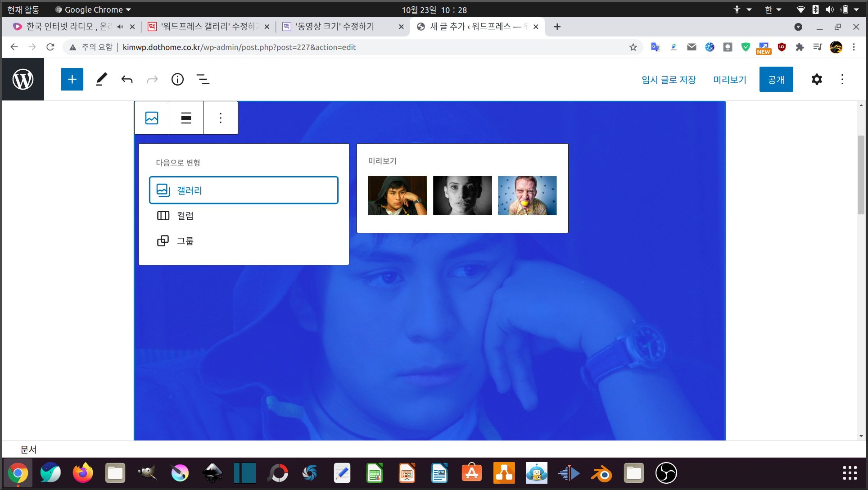Click the 공개 publish button

[776, 79]
